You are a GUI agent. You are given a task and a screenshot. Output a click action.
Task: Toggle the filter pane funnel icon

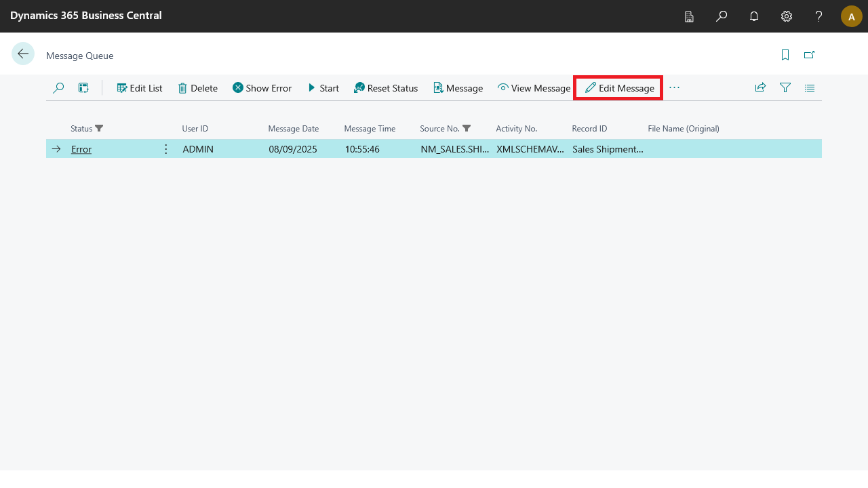pos(785,88)
